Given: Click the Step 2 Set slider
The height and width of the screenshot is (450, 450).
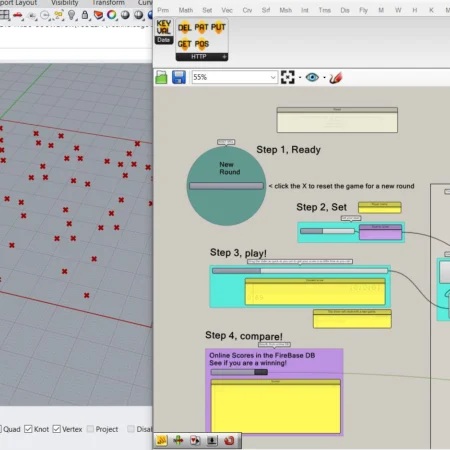Looking at the screenshot, I should click(327, 231).
